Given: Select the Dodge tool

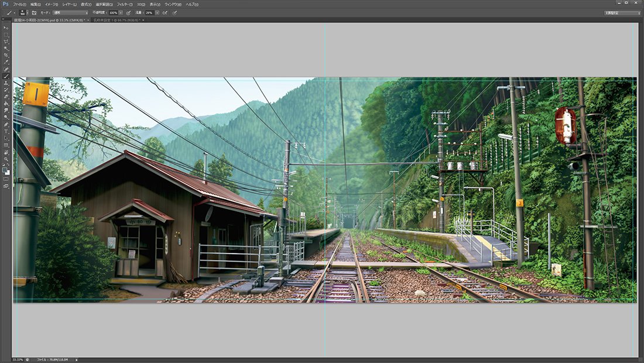Looking at the screenshot, I should [x=6, y=117].
